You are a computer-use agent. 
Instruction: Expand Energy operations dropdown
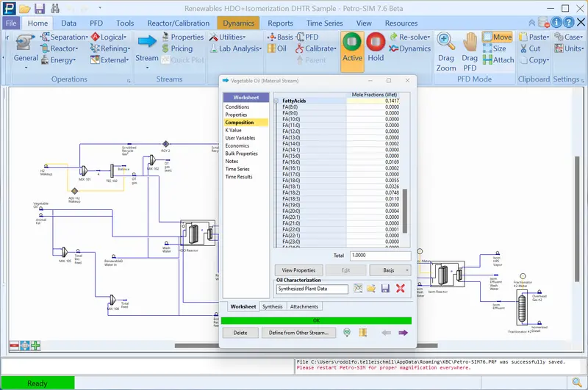coord(58,60)
